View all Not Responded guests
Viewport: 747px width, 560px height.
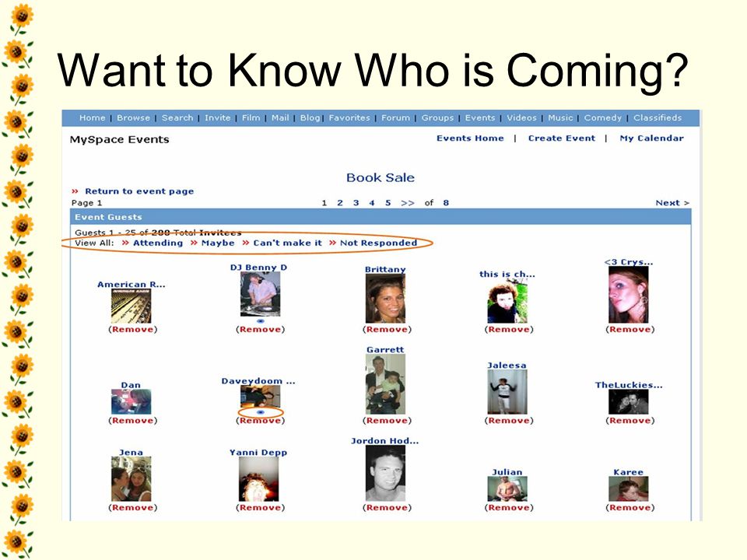(378, 243)
